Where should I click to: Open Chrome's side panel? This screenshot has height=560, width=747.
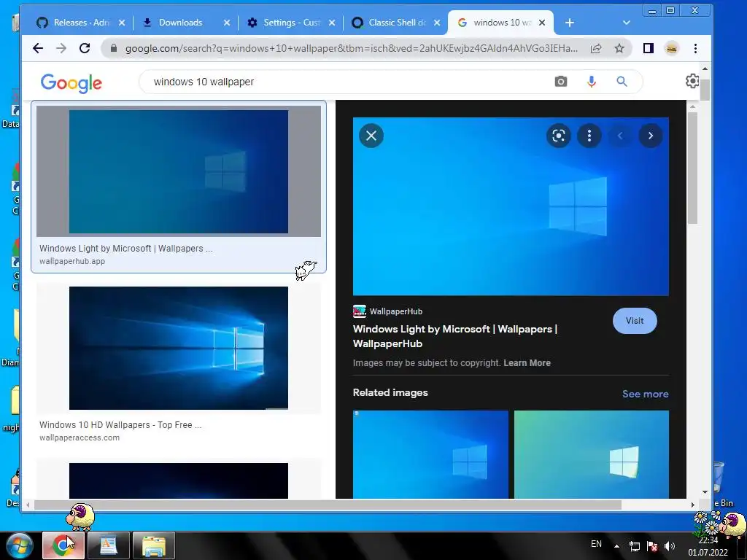tap(648, 48)
